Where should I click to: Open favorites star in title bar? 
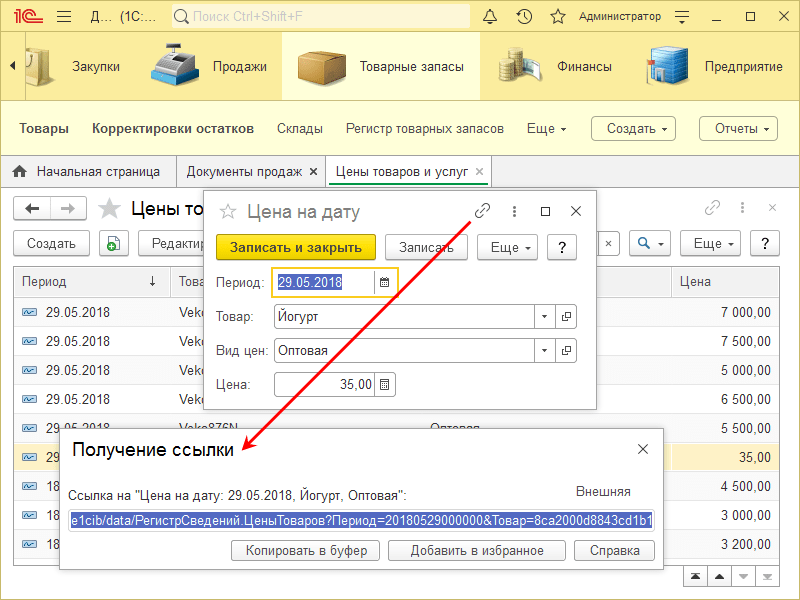coord(558,17)
